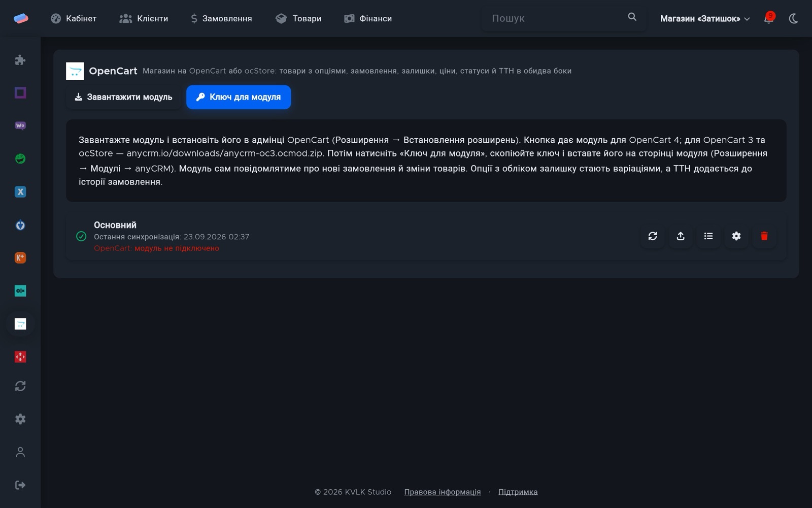812x508 pixels.
Task: Open the Клієнти menu
Action: tap(144, 18)
